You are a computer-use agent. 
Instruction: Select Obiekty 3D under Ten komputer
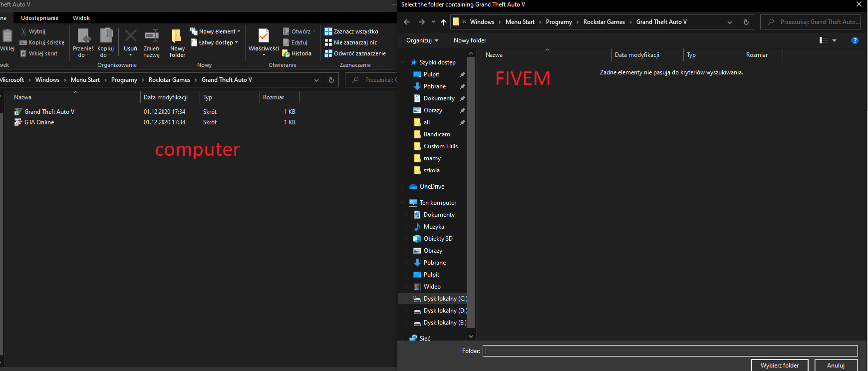pos(438,239)
